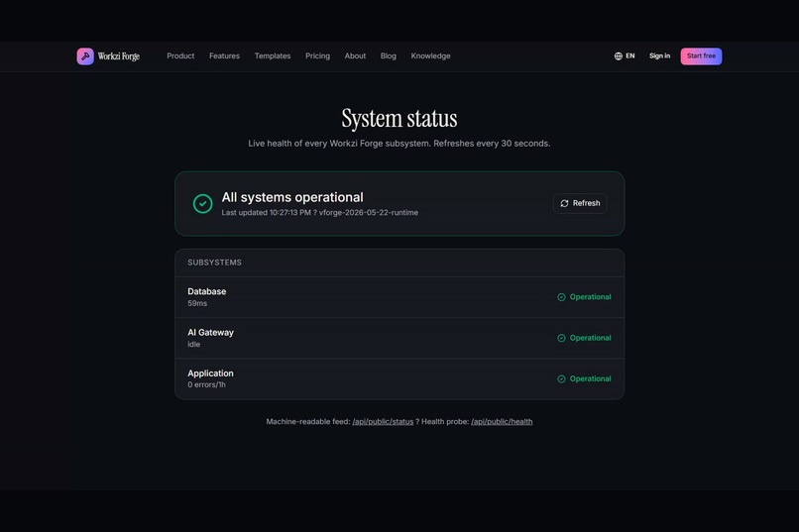Screen dimensions: 799x532
Task: Open the Product menu item
Action: coord(180,56)
